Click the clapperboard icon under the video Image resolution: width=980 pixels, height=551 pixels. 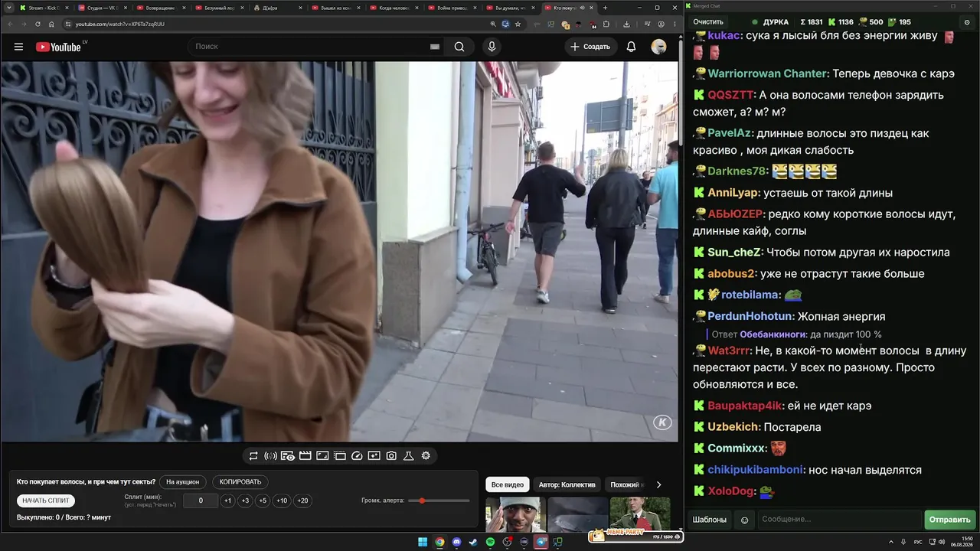coord(305,456)
